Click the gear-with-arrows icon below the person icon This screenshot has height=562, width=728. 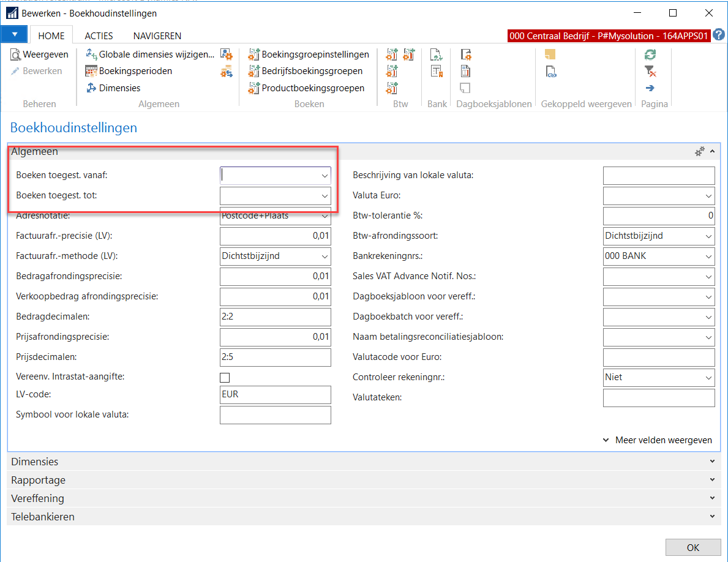click(x=227, y=72)
